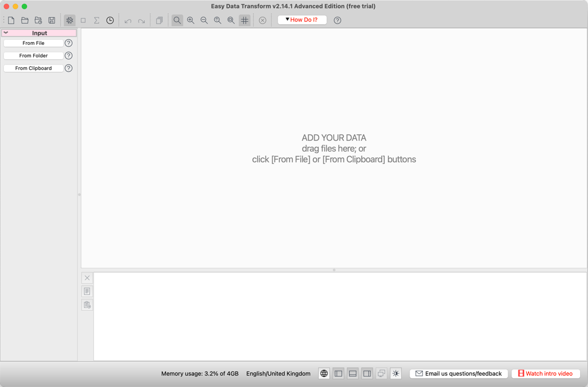
Task: Open a file using the folder toolbar icon
Action: point(25,20)
